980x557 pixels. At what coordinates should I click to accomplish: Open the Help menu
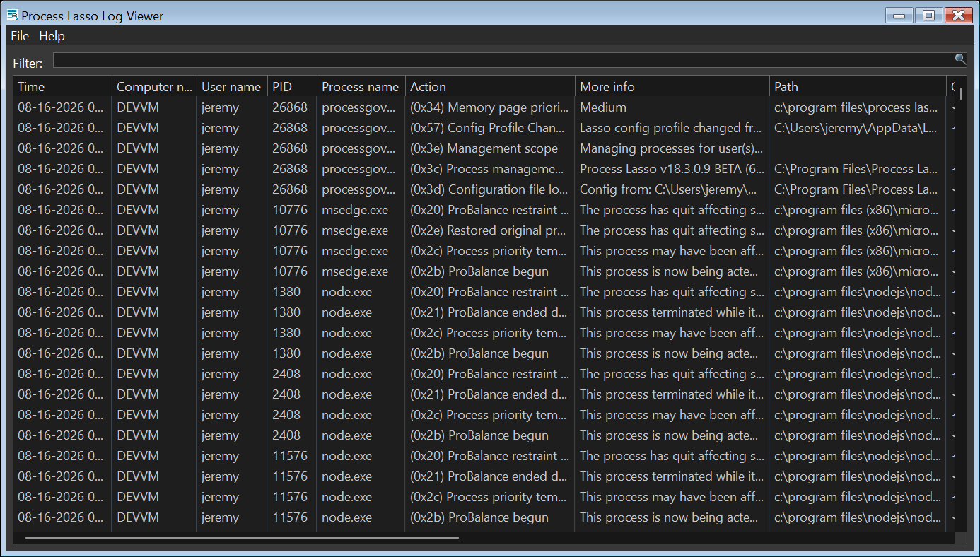click(x=52, y=35)
